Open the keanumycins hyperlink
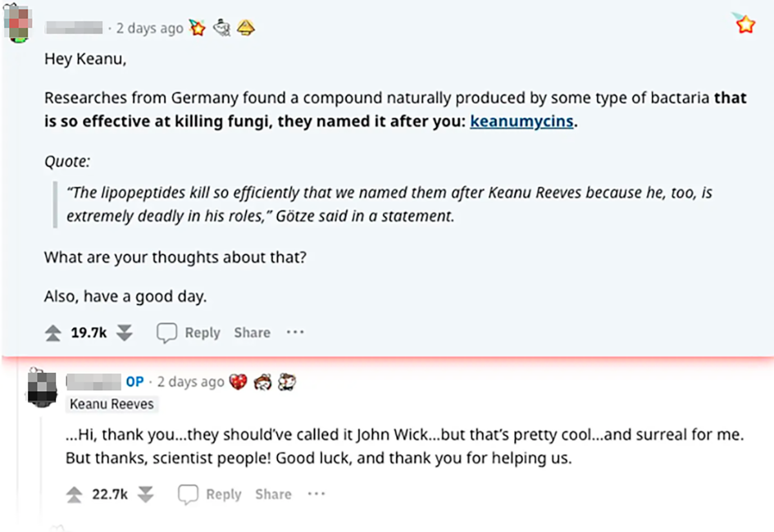Image resolution: width=774 pixels, height=532 pixels. click(x=521, y=121)
